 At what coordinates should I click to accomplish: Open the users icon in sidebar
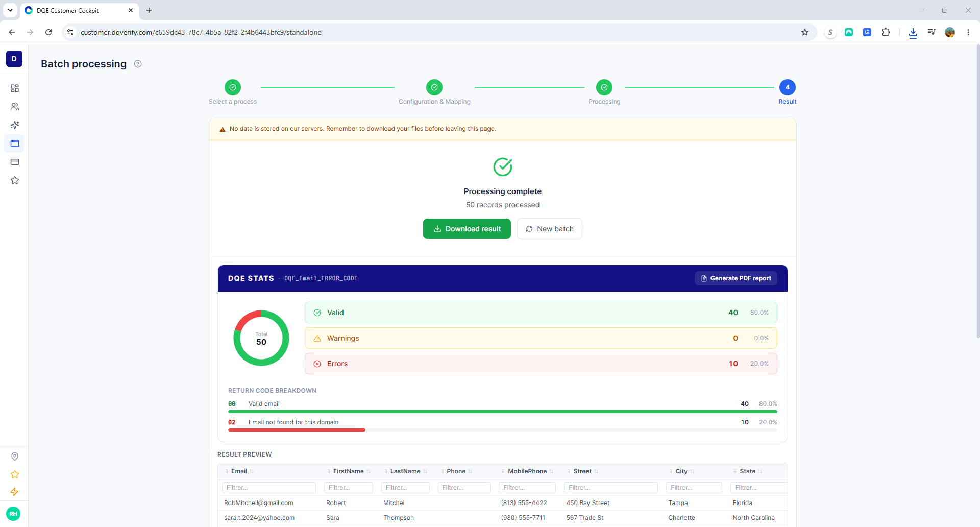click(x=15, y=107)
